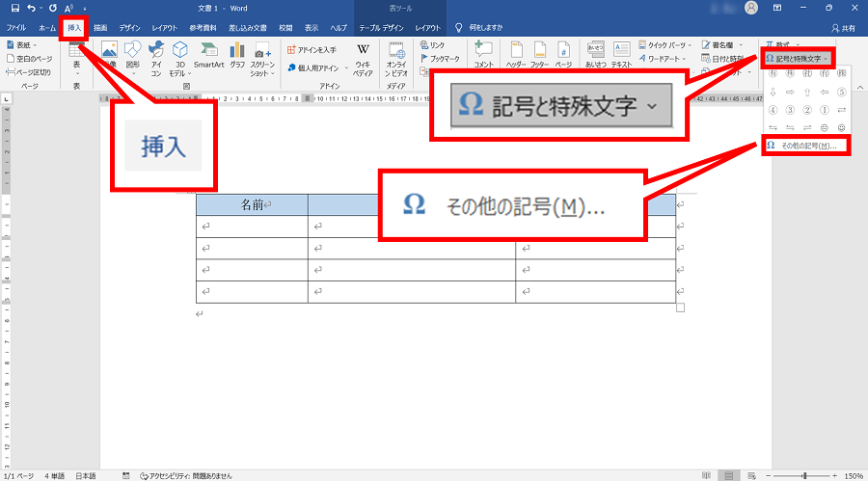Click アクセシビリティ status bar message
This screenshot has width=868, height=481.
tap(186, 475)
